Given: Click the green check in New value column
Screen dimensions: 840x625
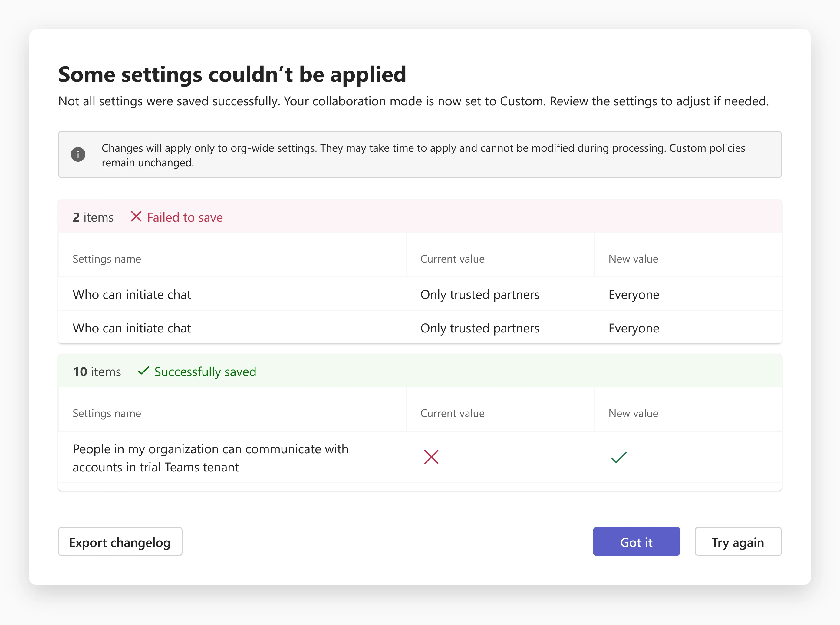Looking at the screenshot, I should [x=619, y=457].
